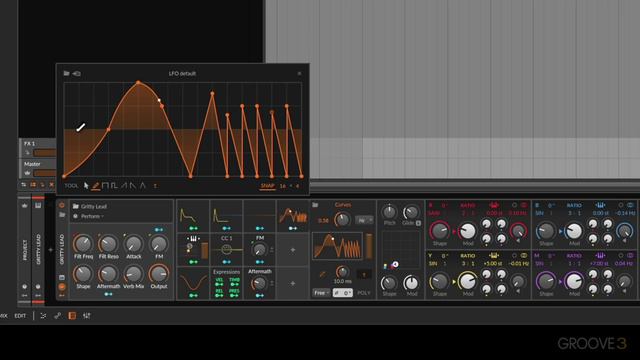Click the Output knob
This screenshot has width=640, height=360.
pyautogui.click(x=159, y=274)
